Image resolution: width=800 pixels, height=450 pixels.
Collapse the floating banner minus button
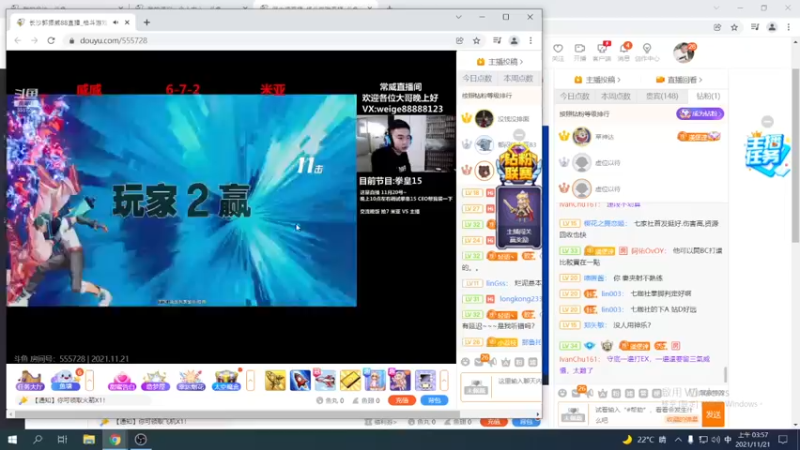point(519,135)
